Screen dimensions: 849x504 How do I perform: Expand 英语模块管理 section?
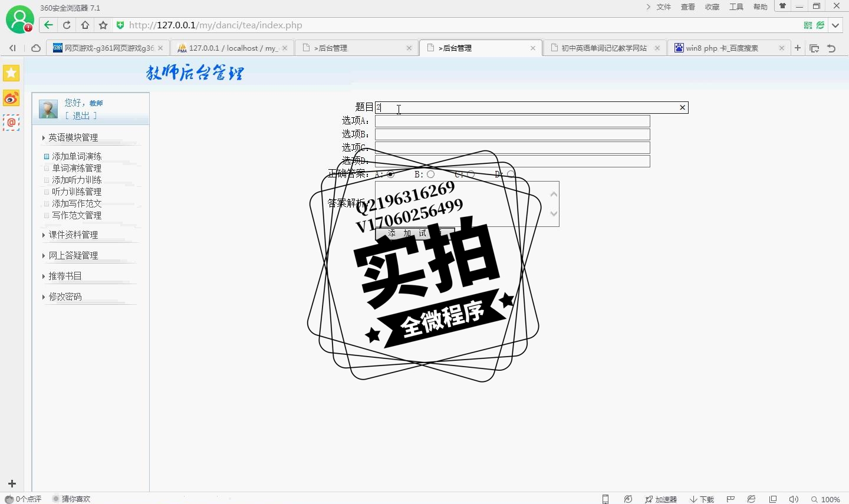click(x=73, y=137)
